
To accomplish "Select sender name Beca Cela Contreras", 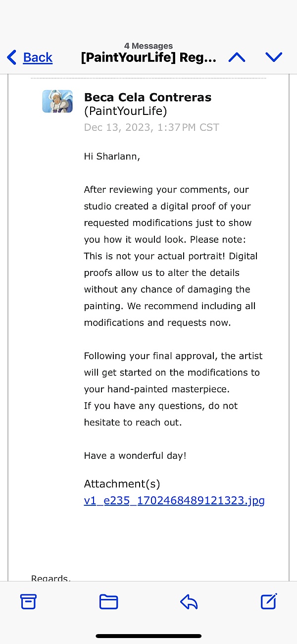I will point(148,97).
